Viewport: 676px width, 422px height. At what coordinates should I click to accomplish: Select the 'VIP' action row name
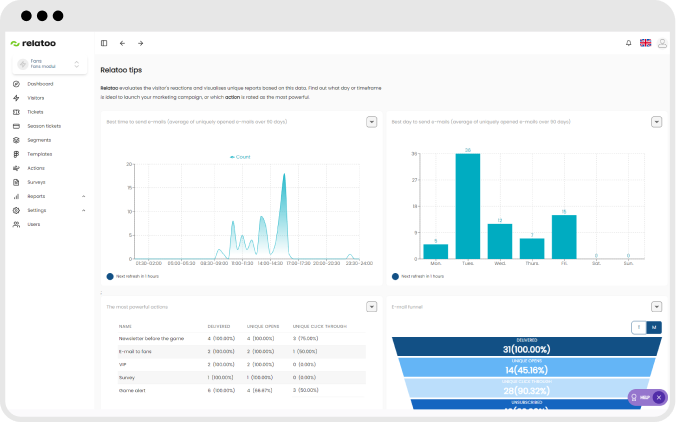pos(122,365)
